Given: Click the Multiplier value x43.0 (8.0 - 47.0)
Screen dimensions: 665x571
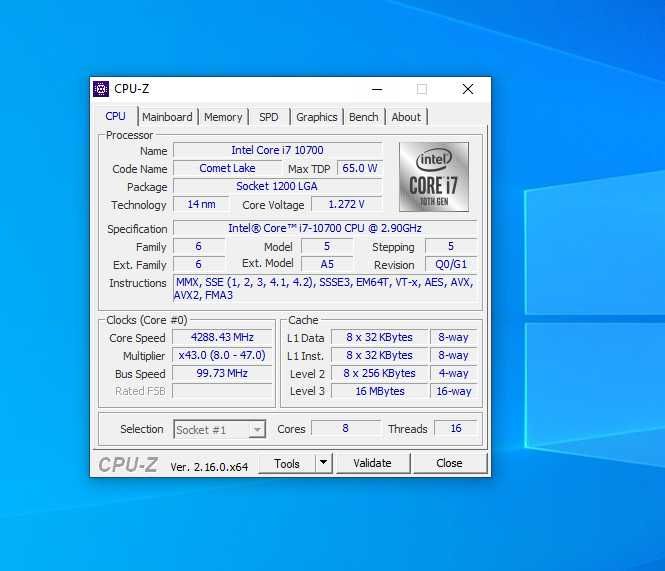Looking at the screenshot, I should (222, 355).
